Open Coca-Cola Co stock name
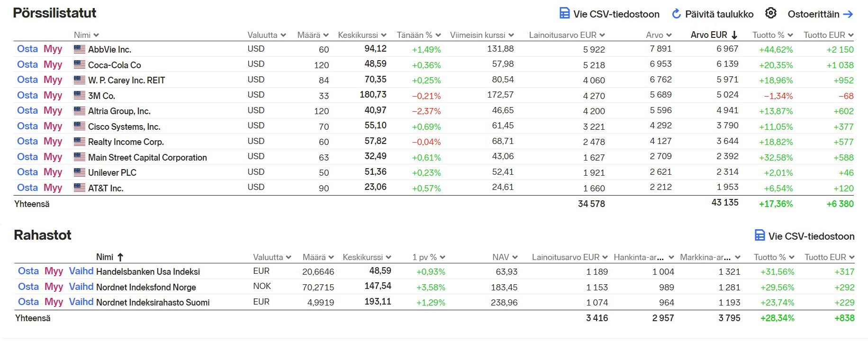This screenshot has height=342, width=868. (115, 65)
